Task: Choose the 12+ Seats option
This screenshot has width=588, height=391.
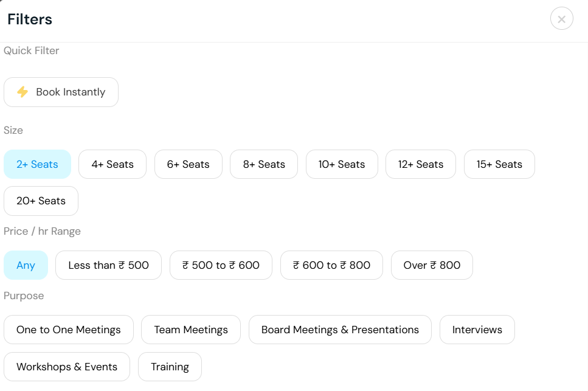Action: coord(421,164)
